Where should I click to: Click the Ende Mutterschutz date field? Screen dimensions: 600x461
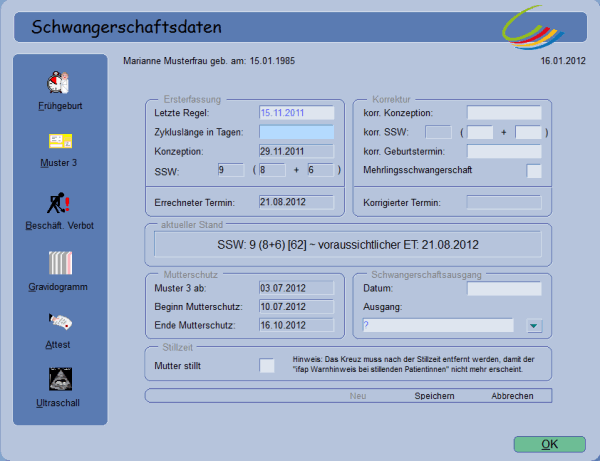pyautogui.click(x=297, y=325)
